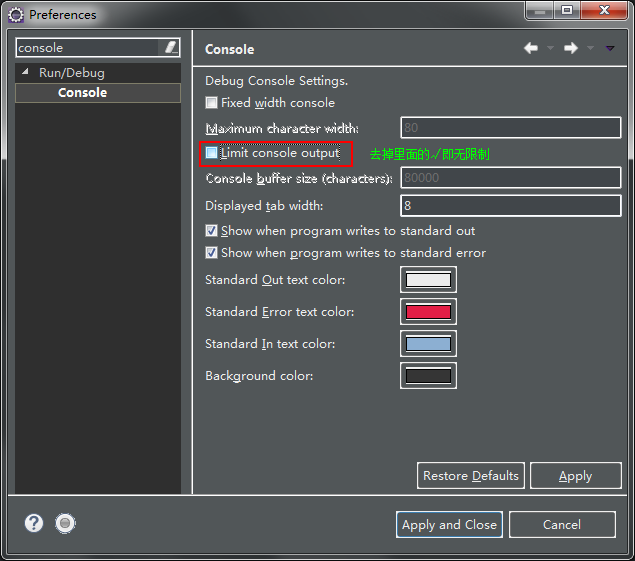Viewport: 635px width, 561px height.
Task: Click the Background color label
Action: [x=259, y=376]
